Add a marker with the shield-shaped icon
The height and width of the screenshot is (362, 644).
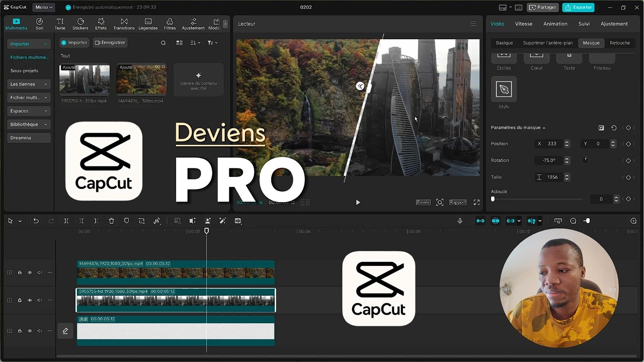[127, 221]
